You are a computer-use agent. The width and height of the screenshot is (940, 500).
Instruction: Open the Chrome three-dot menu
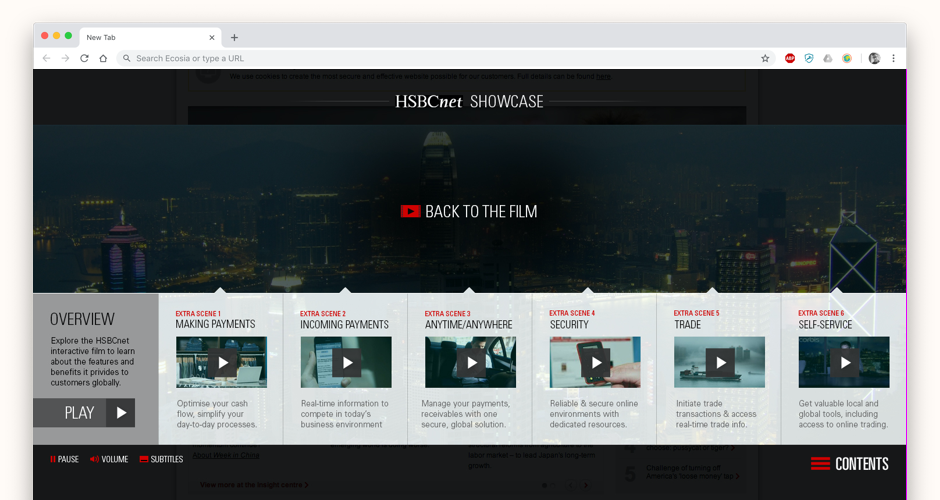tap(893, 58)
